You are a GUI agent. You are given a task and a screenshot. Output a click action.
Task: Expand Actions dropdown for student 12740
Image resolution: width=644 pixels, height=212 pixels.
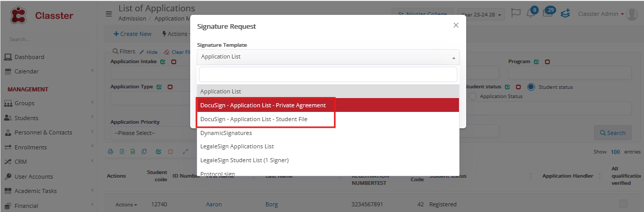click(x=126, y=205)
